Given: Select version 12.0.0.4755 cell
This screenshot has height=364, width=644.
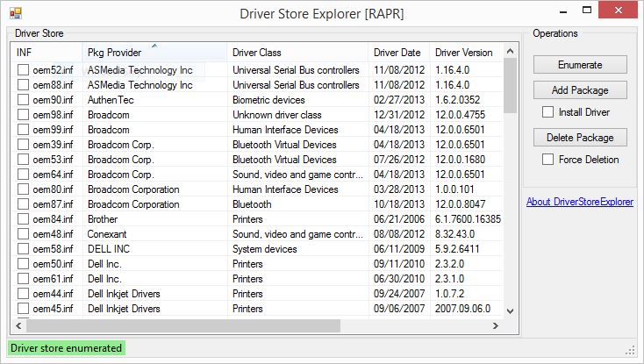Looking at the screenshot, I should tap(460, 115).
